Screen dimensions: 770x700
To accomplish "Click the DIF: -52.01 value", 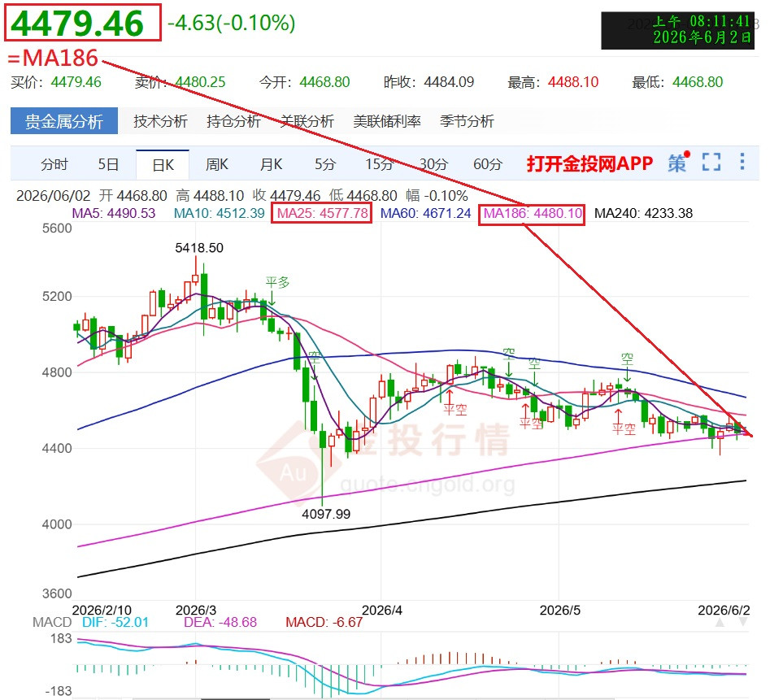I will click(x=115, y=623).
